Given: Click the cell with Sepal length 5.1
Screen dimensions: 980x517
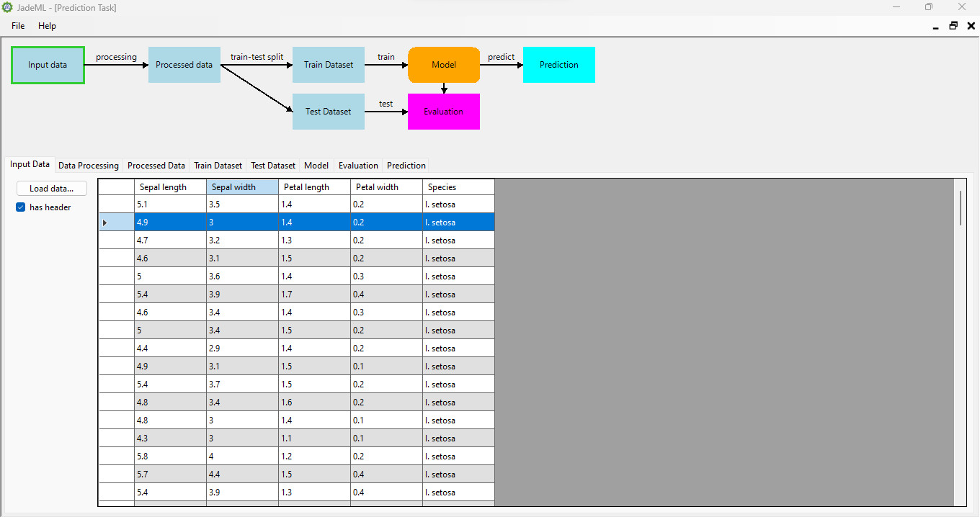Looking at the screenshot, I should (x=170, y=204).
